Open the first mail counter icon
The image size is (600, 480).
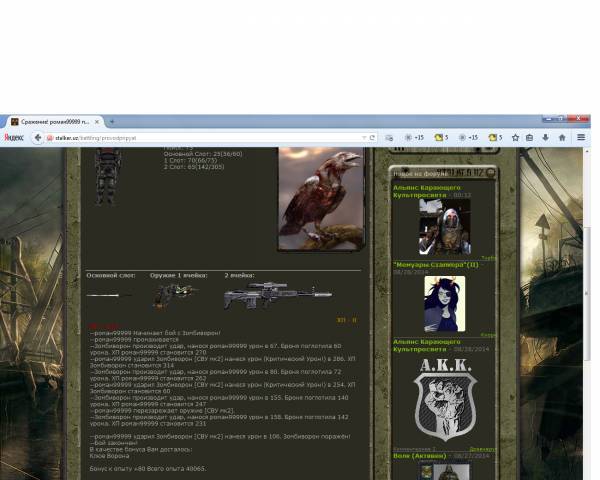[x=441, y=137]
